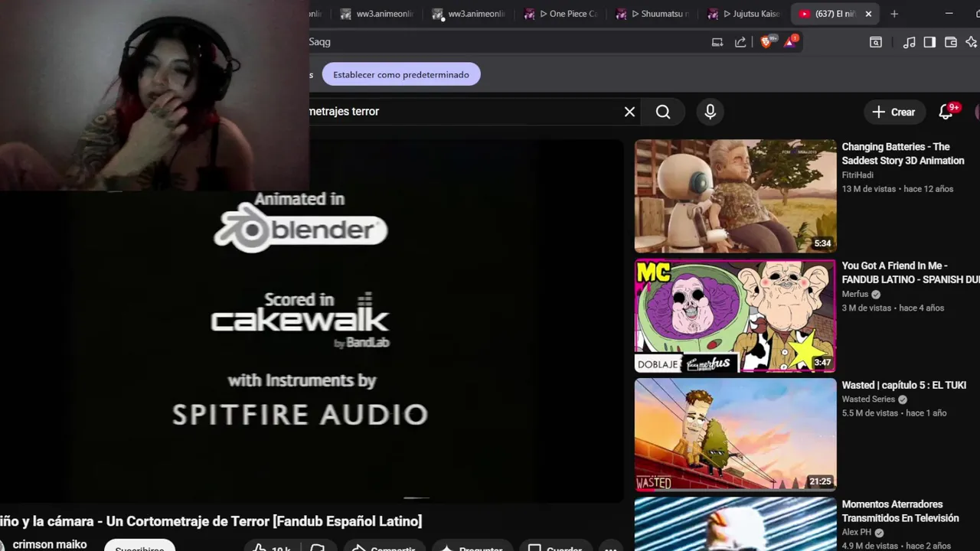Click Establecer como predeterminado button
The height and width of the screenshot is (551, 980).
click(x=401, y=74)
